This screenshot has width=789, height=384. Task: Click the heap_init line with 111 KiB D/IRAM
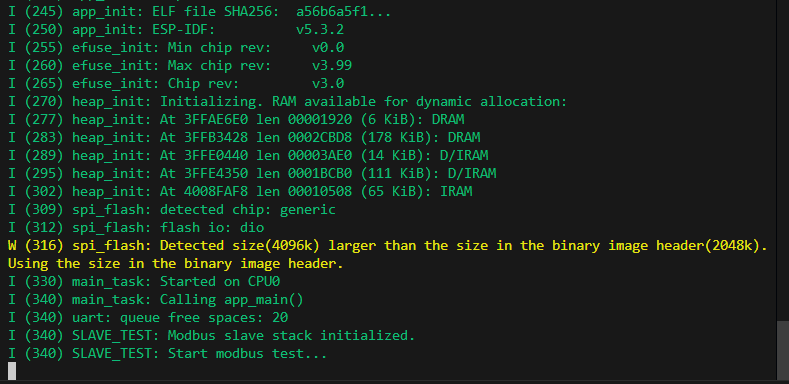(x=252, y=173)
